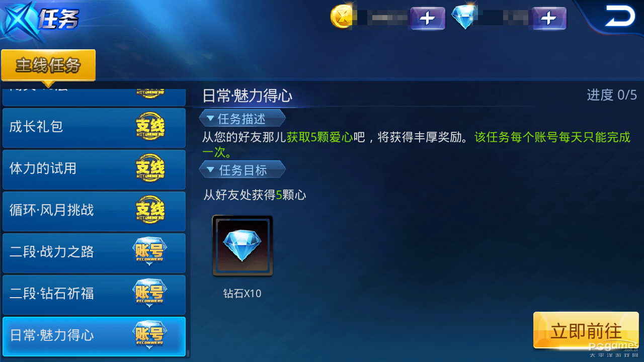Image resolution: width=644 pixels, height=362 pixels.
Task: Click the gold coin currency icon
Action: pyautogui.click(x=342, y=17)
